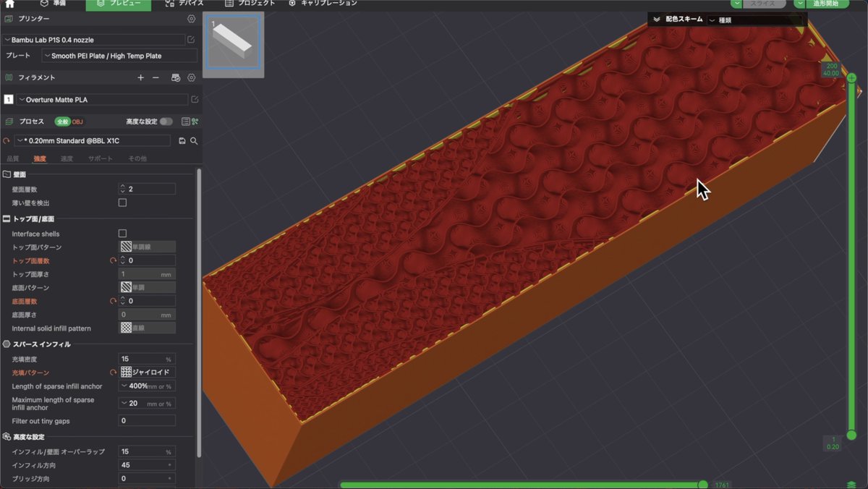
Task: Click the 充填密度 infill density field
Action: click(x=147, y=359)
